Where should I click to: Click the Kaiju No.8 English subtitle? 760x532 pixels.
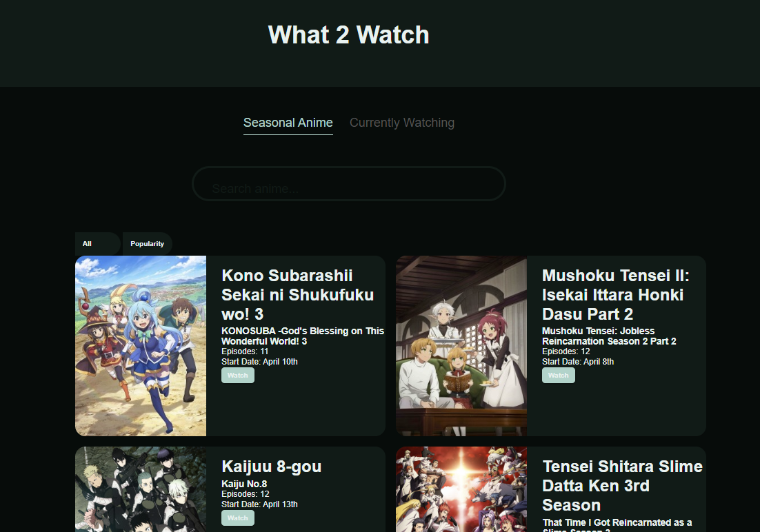click(244, 484)
